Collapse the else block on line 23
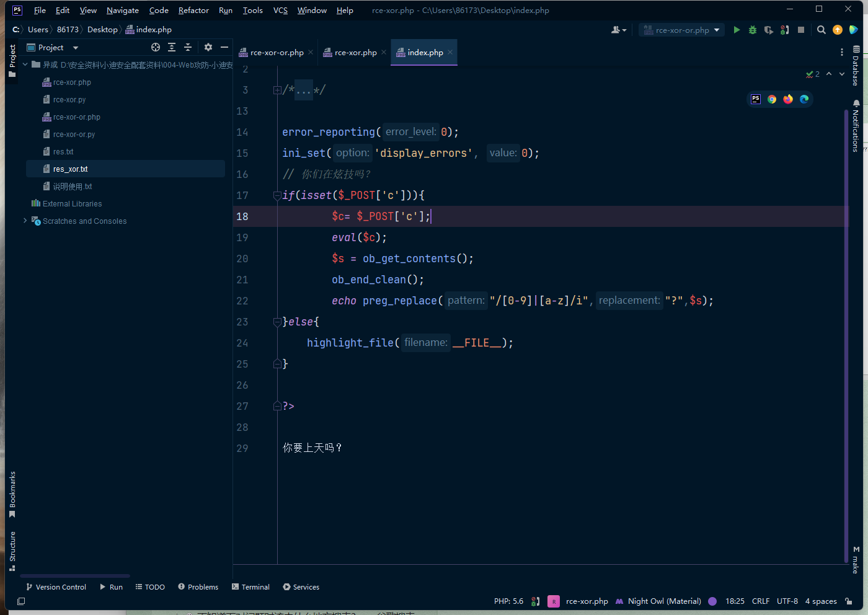This screenshot has width=868, height=615. (277, 322)
